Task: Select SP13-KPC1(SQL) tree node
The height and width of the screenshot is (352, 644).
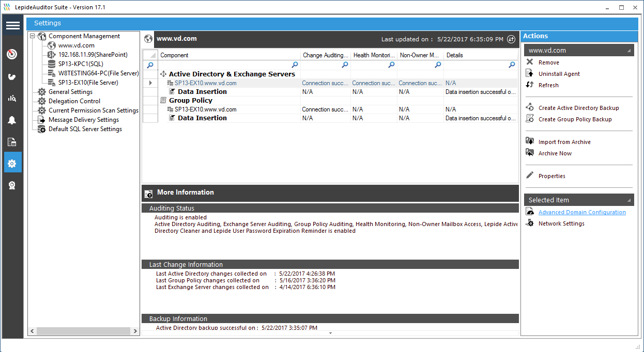Action: 81,64
